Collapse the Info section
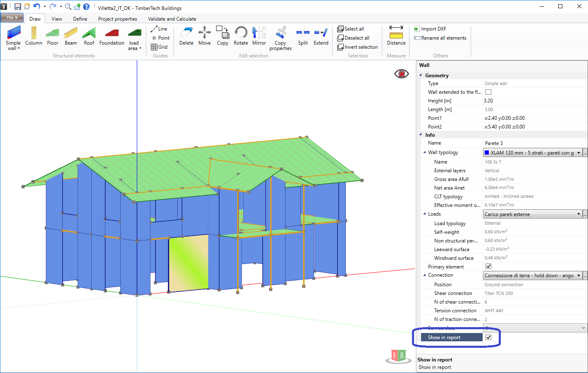The image size is (588, 373). click(x=421, y=135)
